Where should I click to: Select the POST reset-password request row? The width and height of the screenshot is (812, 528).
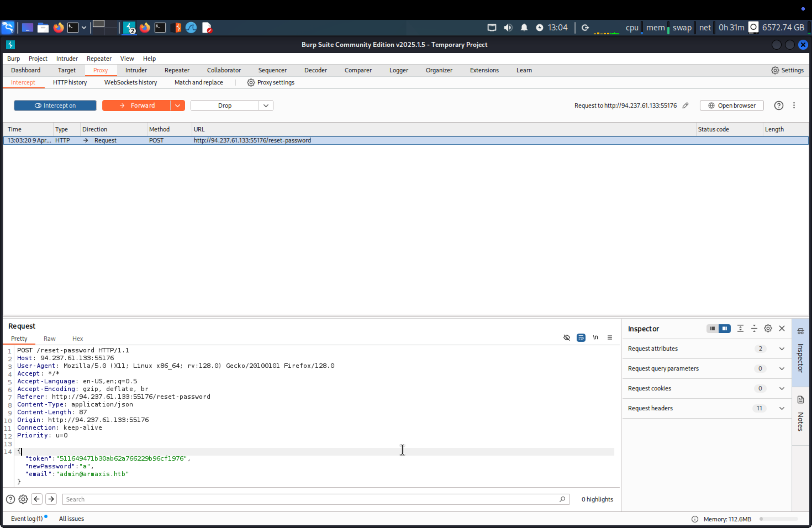(x=406, y=140)
